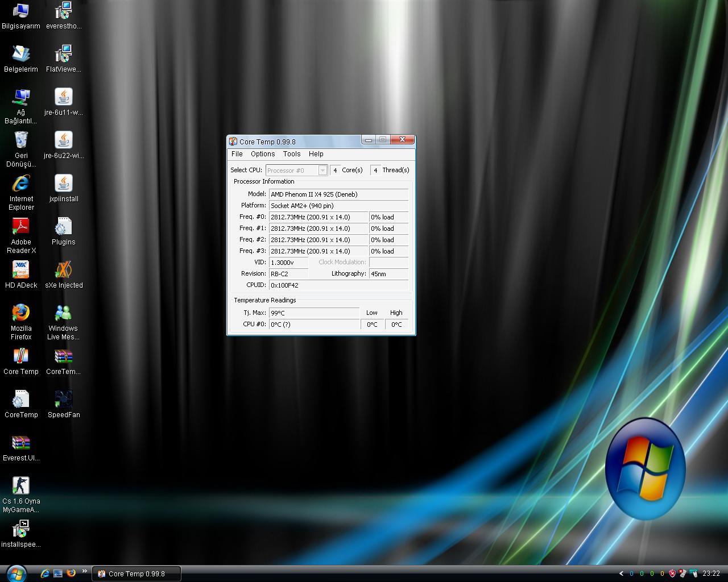Click the Platform value Socket AM2+

pos(339,206)
